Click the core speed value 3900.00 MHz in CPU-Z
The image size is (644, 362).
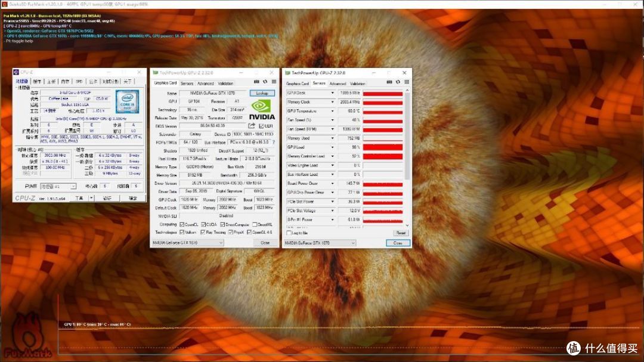55,156
